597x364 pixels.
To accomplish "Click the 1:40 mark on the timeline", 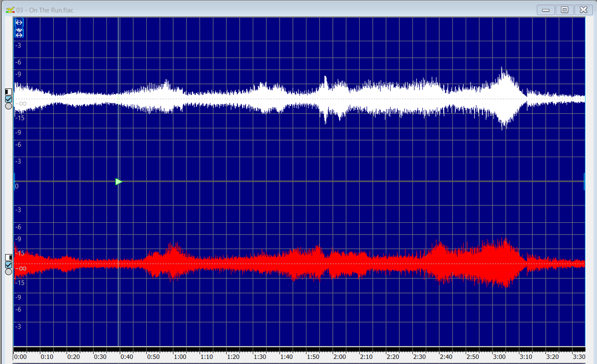I will point(286,357).
